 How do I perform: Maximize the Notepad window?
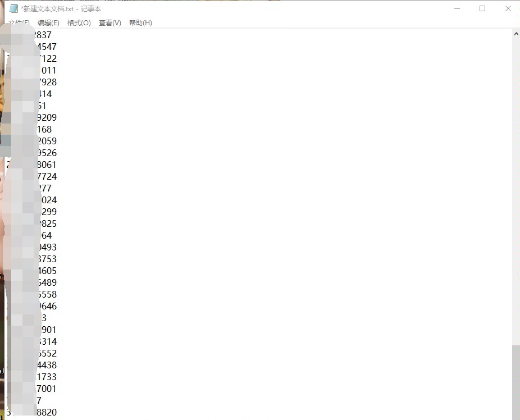click(x=482, y=8)
